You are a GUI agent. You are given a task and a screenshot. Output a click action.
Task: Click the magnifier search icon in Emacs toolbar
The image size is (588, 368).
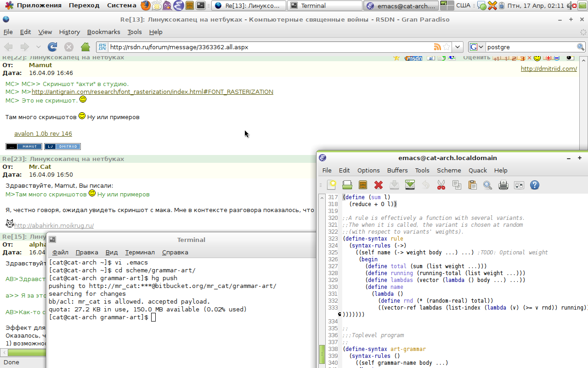pos(487,185)
